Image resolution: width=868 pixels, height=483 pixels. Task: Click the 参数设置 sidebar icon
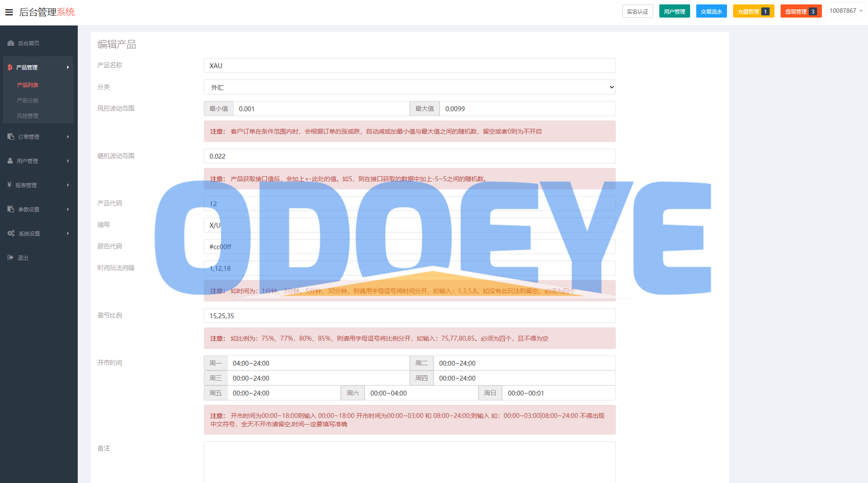[11, 209]
